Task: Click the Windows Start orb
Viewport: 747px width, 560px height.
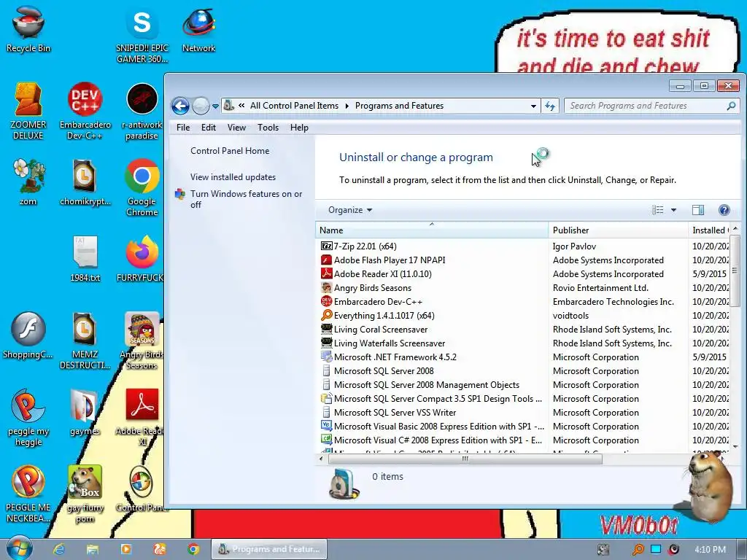Action: tap(19, 548)
